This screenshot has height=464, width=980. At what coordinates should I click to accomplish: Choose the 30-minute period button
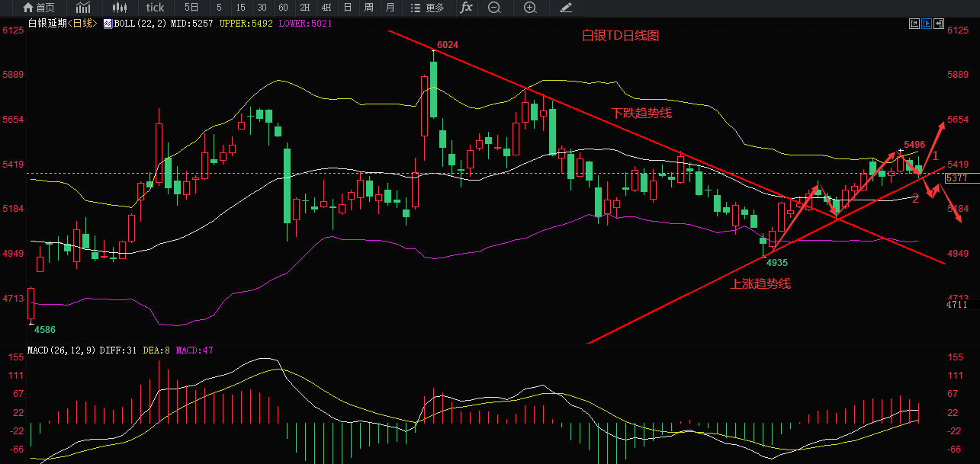tap(262, 8)
